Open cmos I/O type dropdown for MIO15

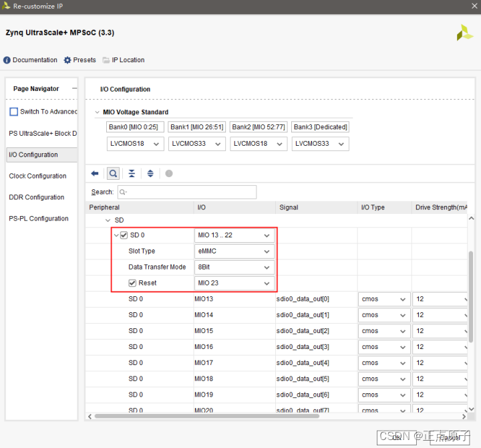[384, 331]
